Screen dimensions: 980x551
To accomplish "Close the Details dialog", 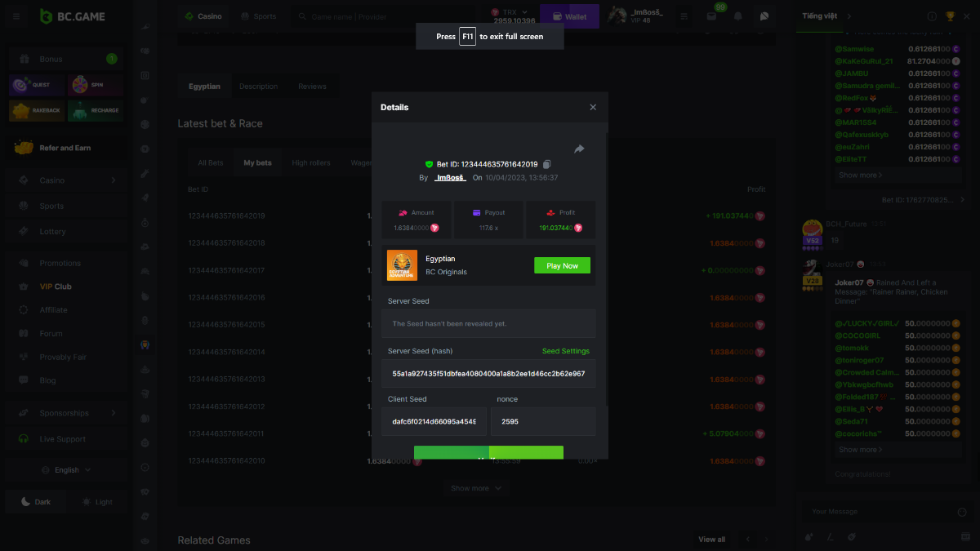I will (x=593, y=107).
